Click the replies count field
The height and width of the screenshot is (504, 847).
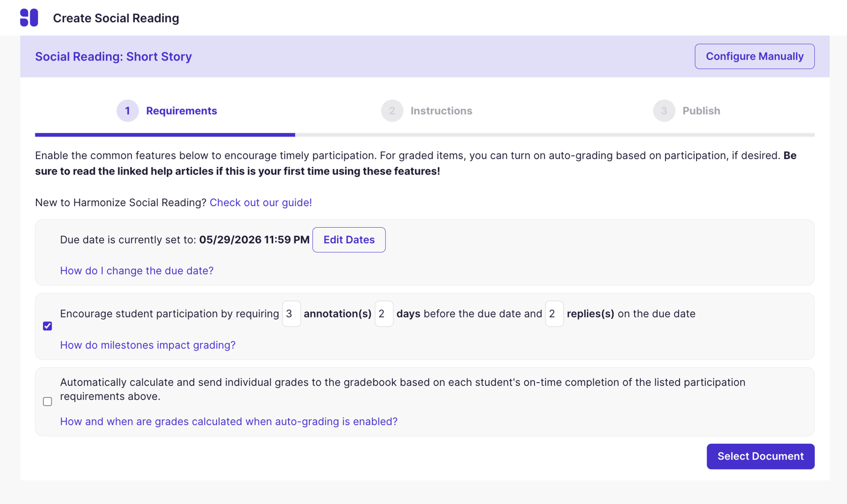click(x=554, y=314)
